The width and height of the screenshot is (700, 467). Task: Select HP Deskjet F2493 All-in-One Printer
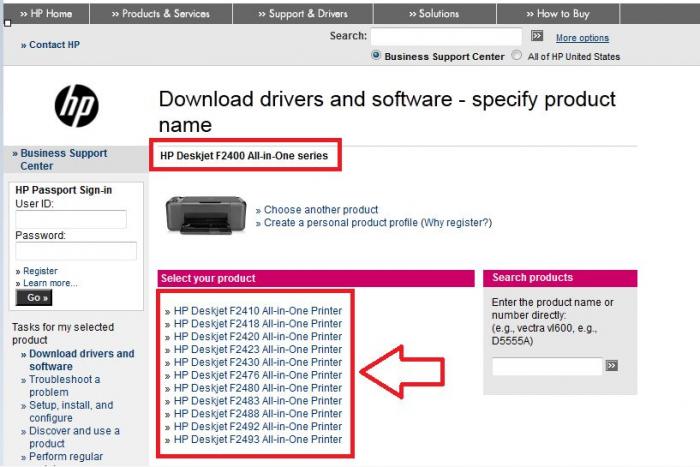click(x=254, y=440)
